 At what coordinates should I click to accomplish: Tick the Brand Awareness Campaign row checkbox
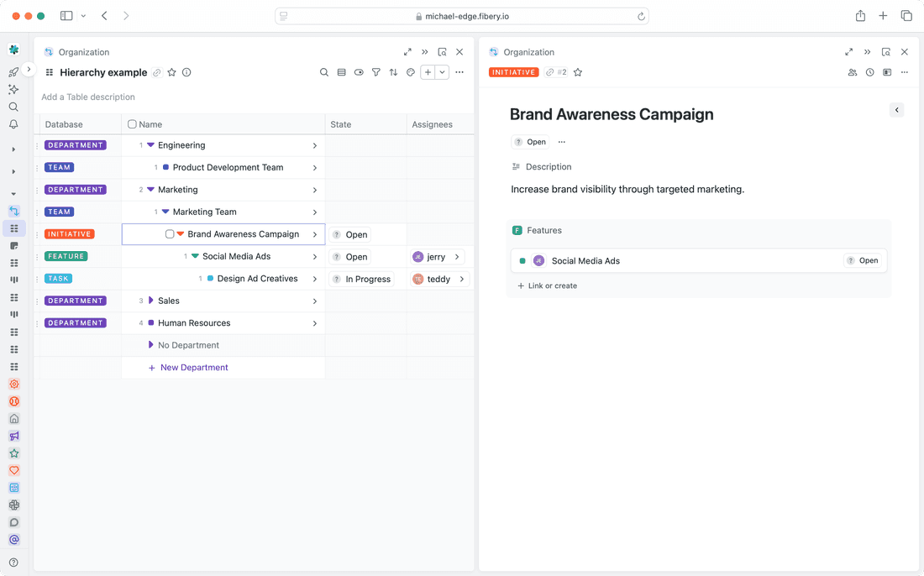click(170, 234)
